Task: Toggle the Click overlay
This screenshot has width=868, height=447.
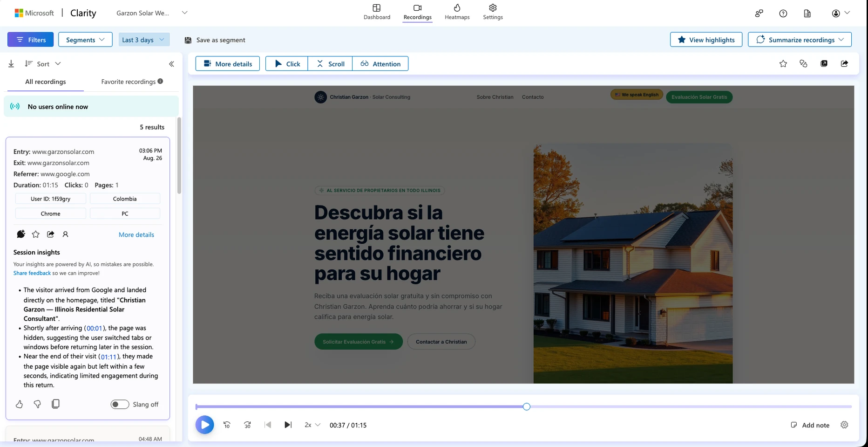Action: (286, 64)
